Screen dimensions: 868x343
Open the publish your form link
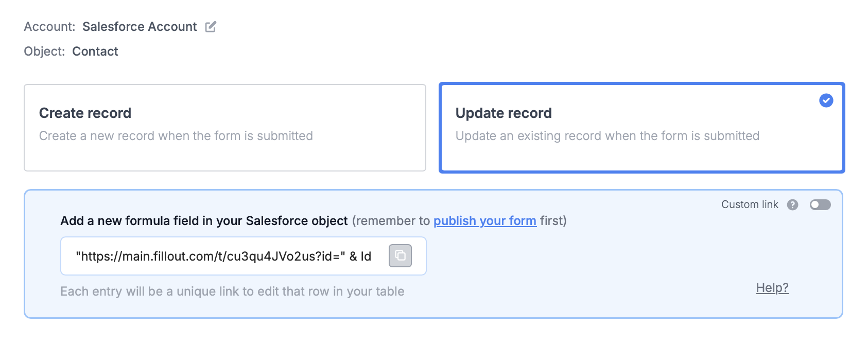coord(484,221)
